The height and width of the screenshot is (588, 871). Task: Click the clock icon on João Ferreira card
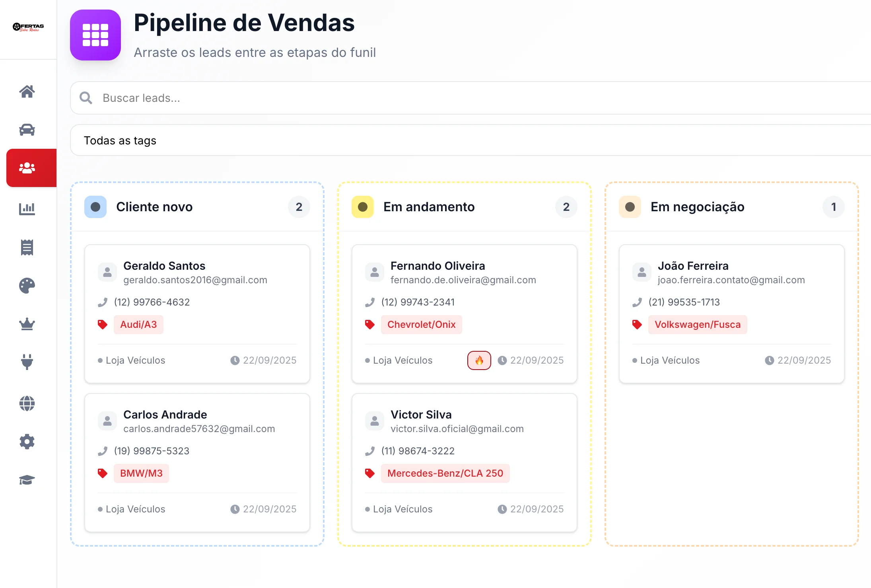(x=770, y=360)
